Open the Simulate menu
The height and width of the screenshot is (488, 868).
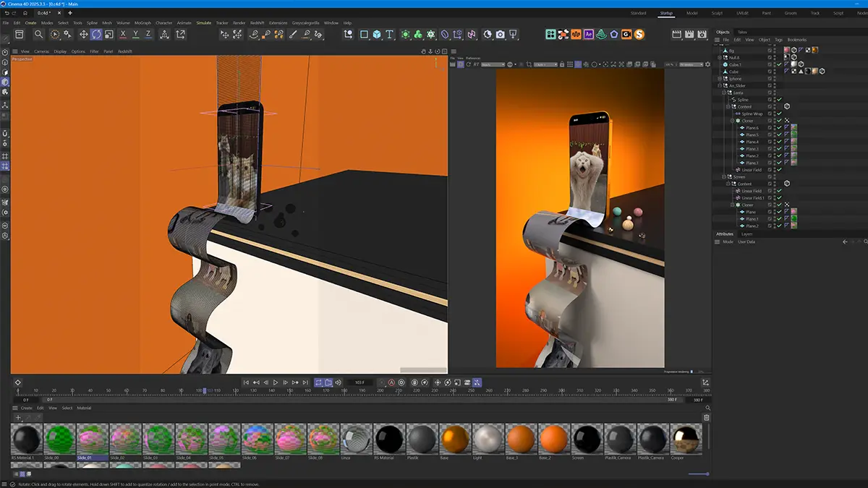(203, 22)
